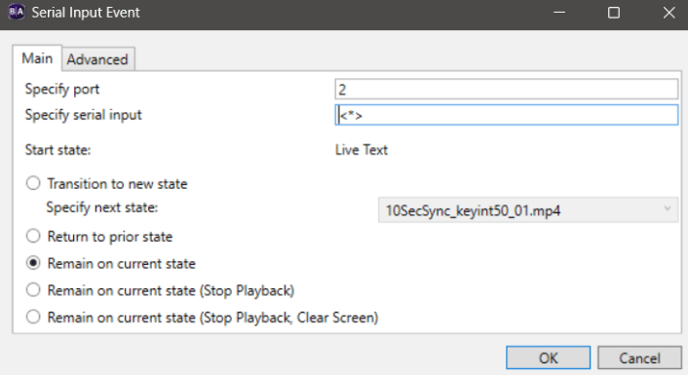Select Stop Playback, Clear Screen option
Screen dimensions: 688x375
tap(33, 317)
